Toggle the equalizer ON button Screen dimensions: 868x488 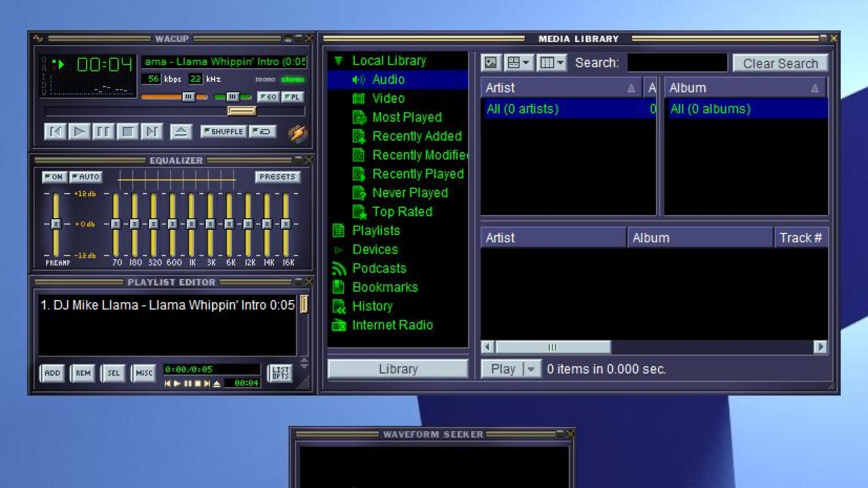[54, 177]
